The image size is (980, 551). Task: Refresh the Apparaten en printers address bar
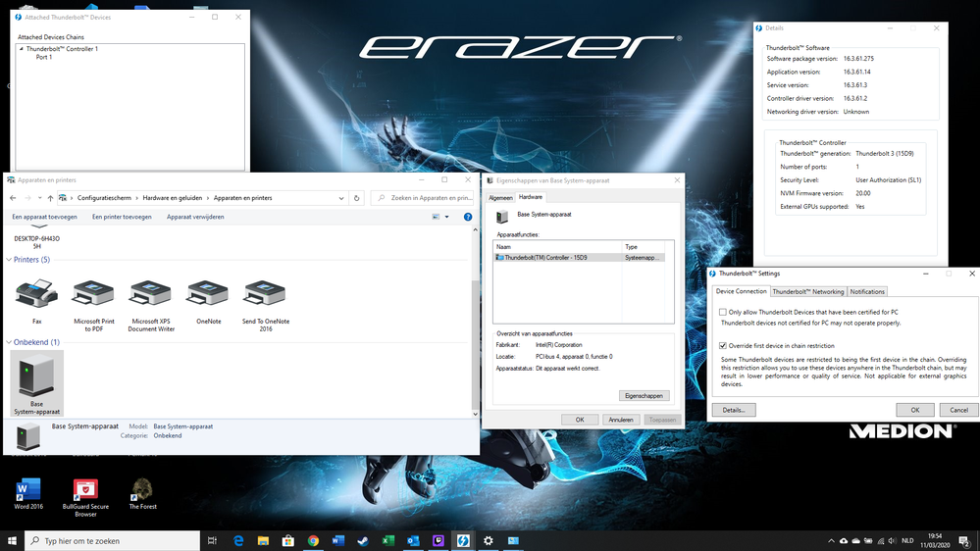[x=356, y=198]
